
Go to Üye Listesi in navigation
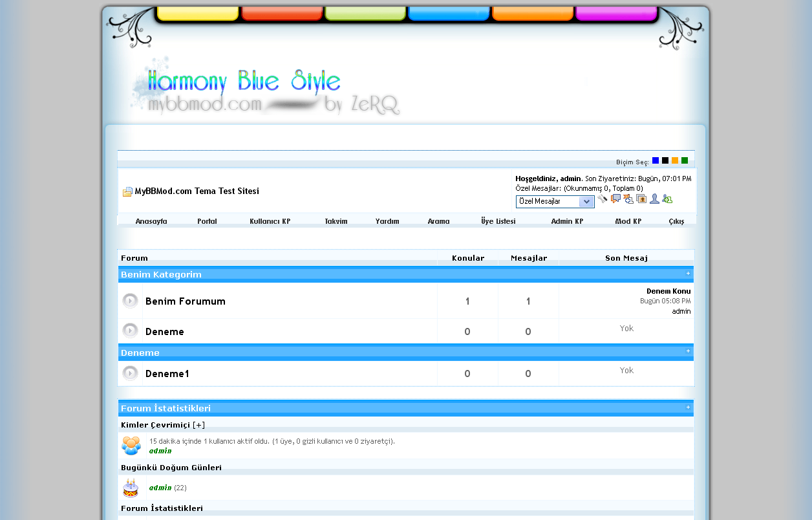(x=498, y=221)
